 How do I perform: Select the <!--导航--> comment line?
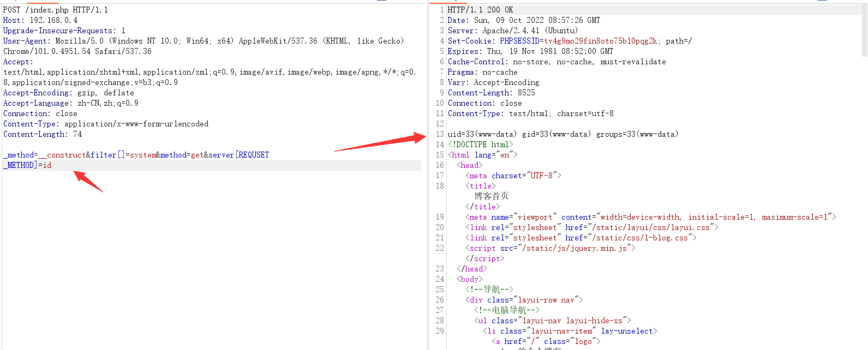click(489, 289)
